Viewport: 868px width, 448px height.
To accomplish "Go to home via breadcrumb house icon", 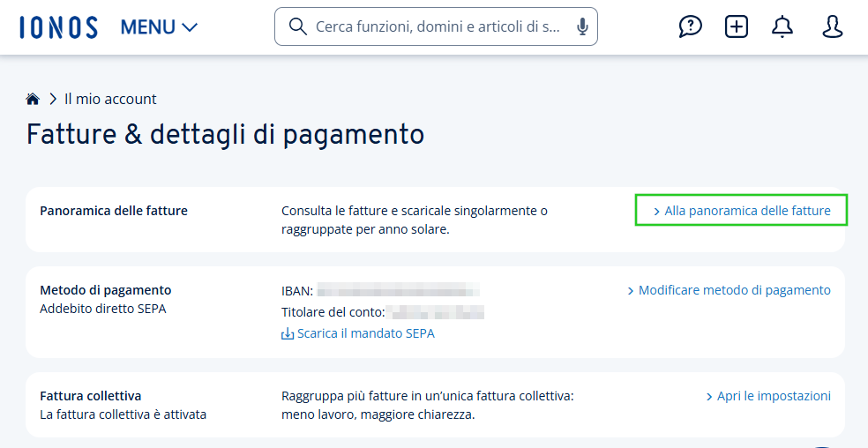I will [33, 99].
